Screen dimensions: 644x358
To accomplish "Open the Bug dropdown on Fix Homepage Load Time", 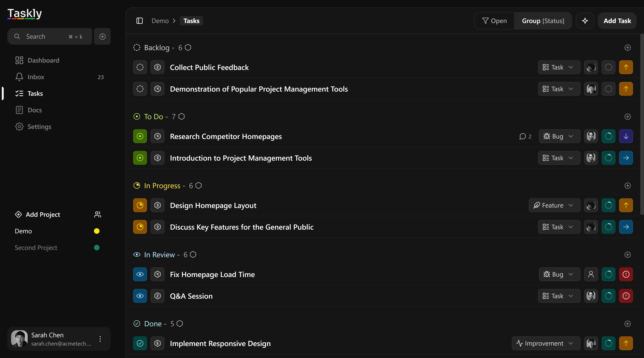I will [559, 274].
